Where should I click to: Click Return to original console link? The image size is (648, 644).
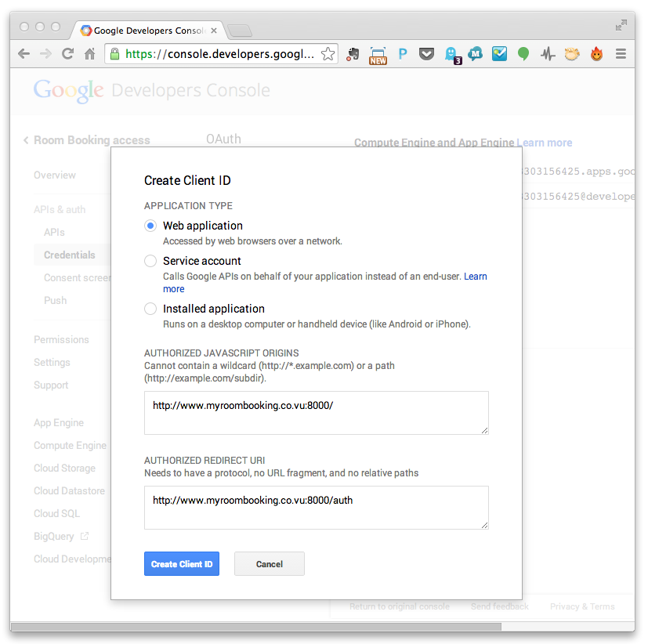tap(399, 606)
